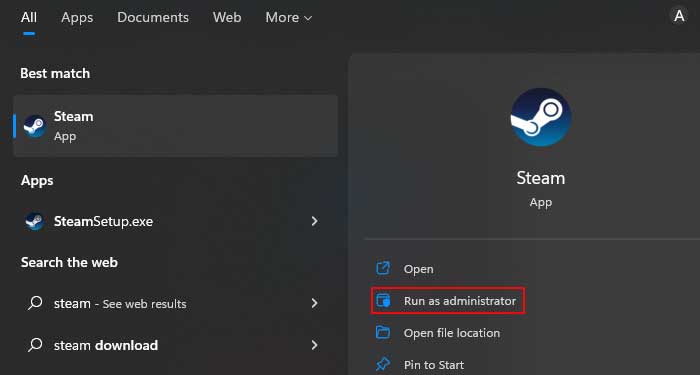Screen dimensions: 700x375
Task: Choose Run as administrator for Steam
Action: pos(448,301)
